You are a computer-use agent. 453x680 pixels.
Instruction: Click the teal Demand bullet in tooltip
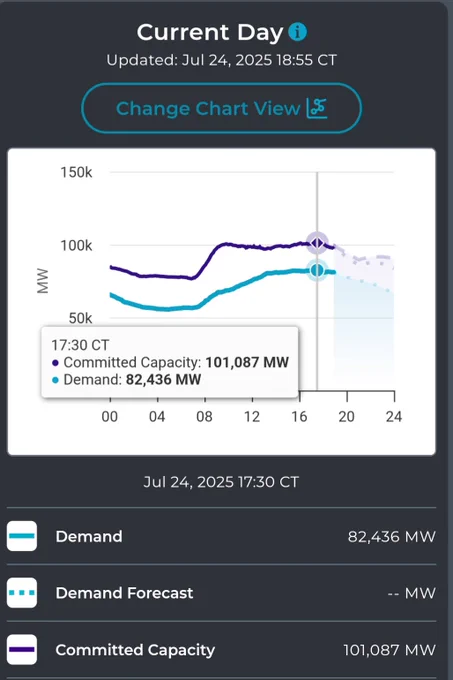click(55, 380)
